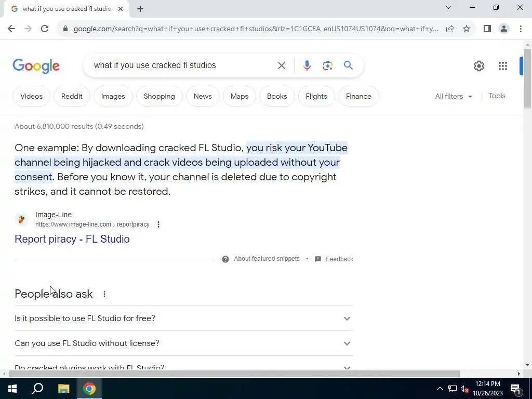Open the tab search chevron in title bar
Viewport: 532px width, 399px height.
coord(448,7)
